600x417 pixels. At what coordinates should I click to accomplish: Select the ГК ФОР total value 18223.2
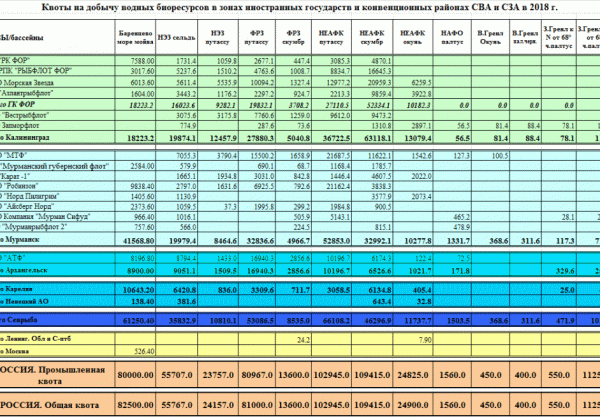(x=141, y=105)
